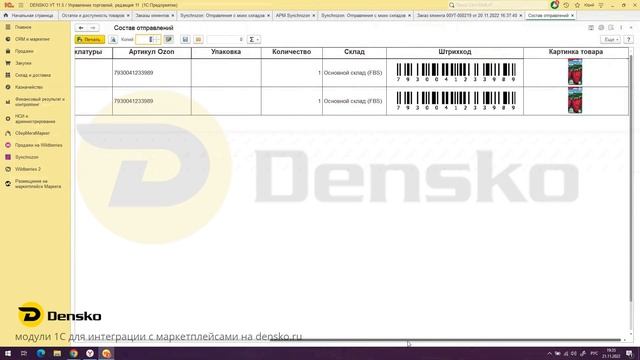640x360 pixels.
Task: Open Microsoft Edge from the taskbar
Action: coord(41,353)
